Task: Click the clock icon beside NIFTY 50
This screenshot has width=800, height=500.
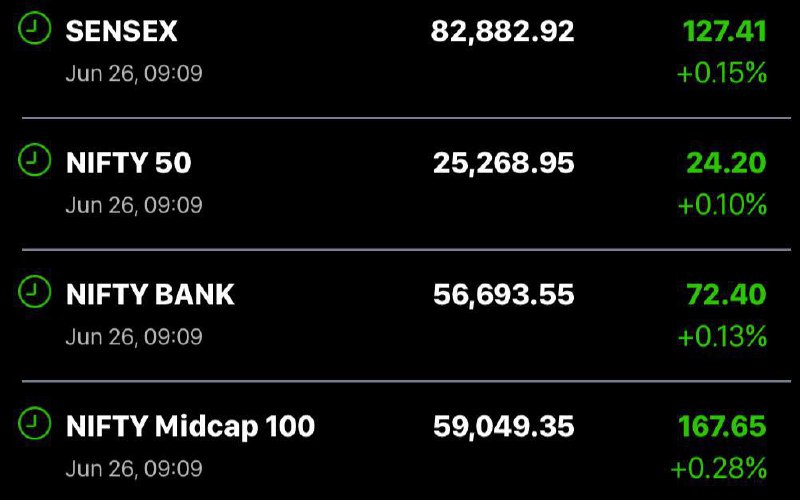Action: [35, 160]
